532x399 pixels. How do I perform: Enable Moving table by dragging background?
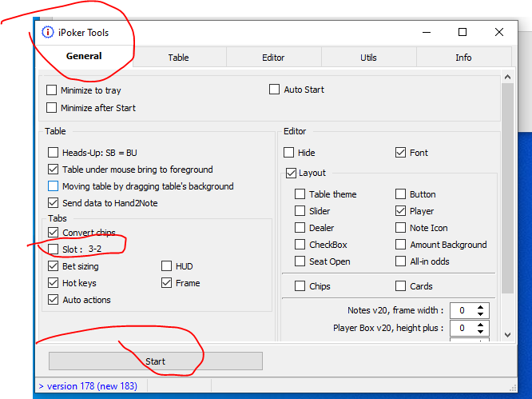53,186
